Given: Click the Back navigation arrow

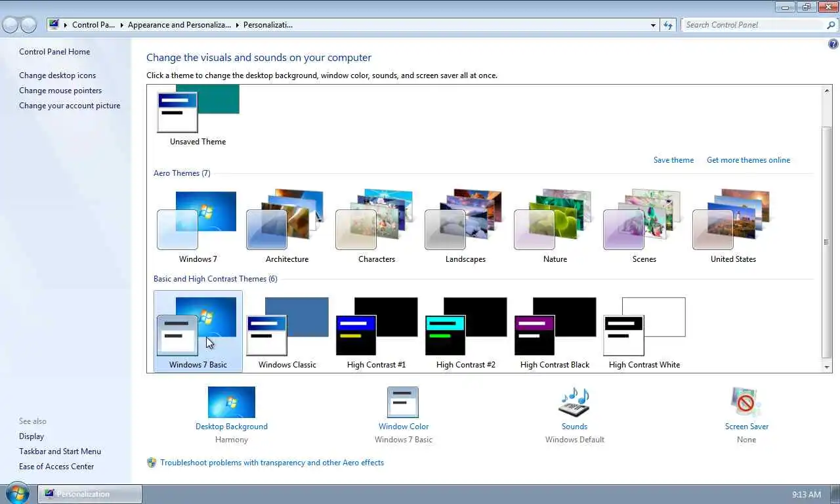Looking at the screenshot, I should tap(10, 25).
